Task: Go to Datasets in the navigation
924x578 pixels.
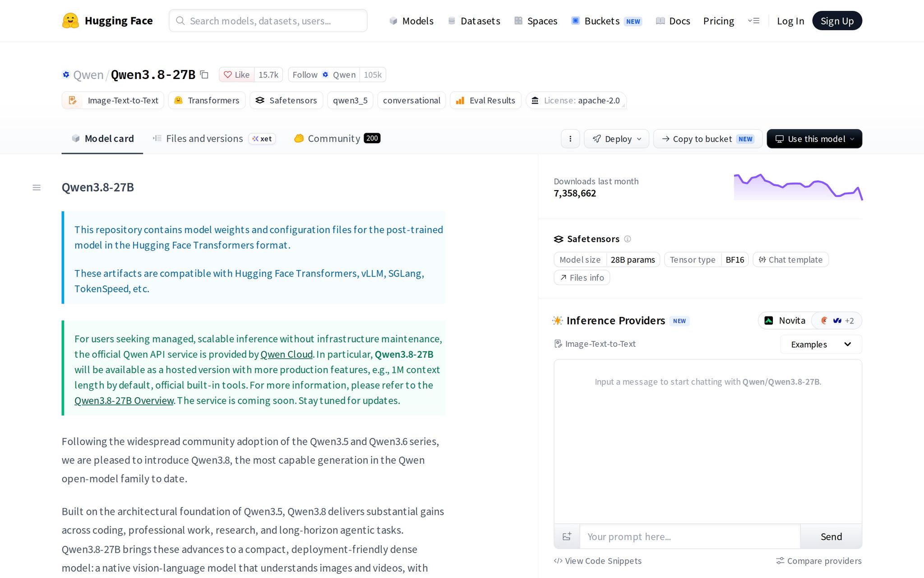Action: [474, 21]
